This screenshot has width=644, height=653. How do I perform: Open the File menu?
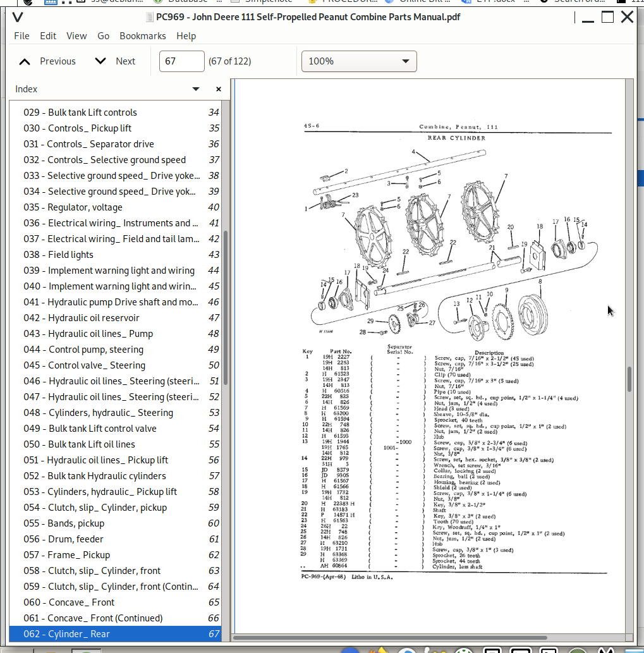21,36
